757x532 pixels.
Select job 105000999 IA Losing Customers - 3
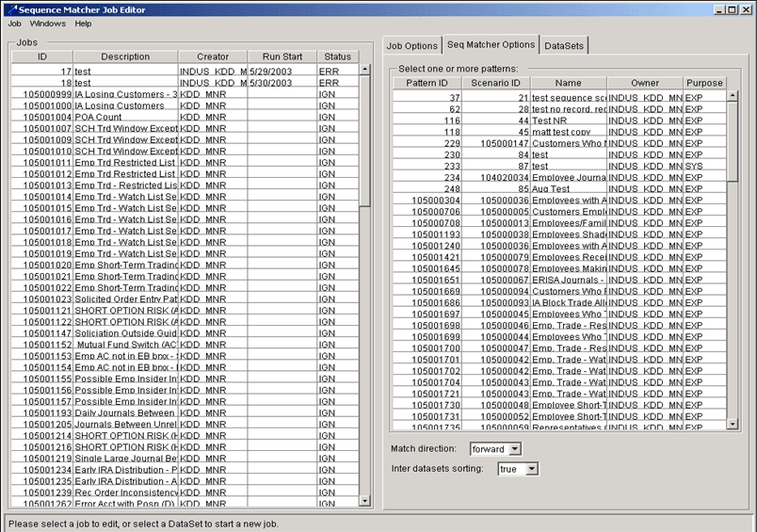(185, 94)
